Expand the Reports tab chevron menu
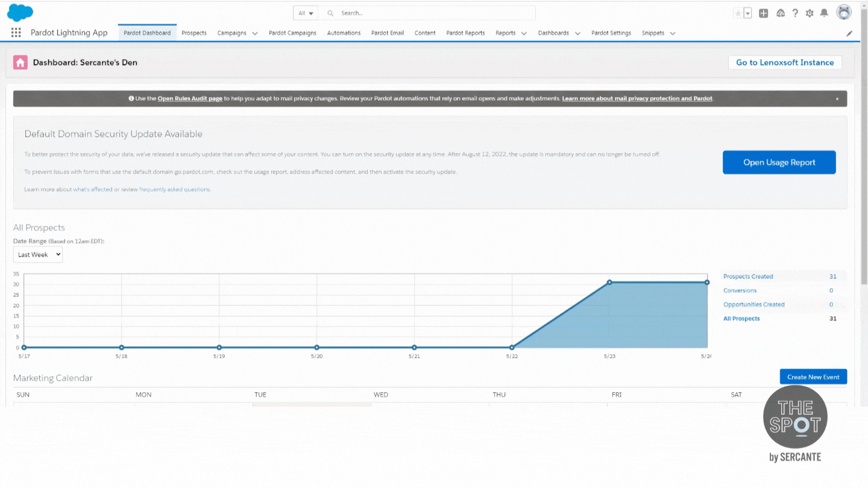This screenshot has height=488, width=868. click(x=524, y=34)
